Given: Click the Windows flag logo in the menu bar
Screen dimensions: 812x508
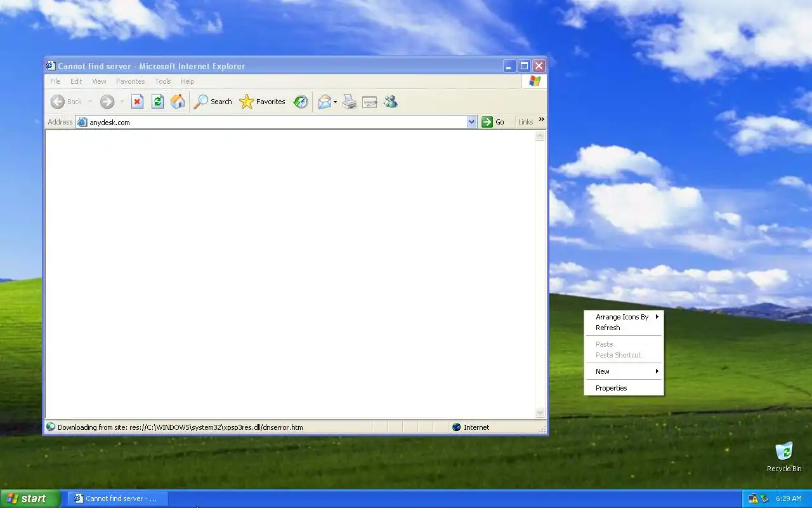Looking at the screenshot, I should (535, 81).
